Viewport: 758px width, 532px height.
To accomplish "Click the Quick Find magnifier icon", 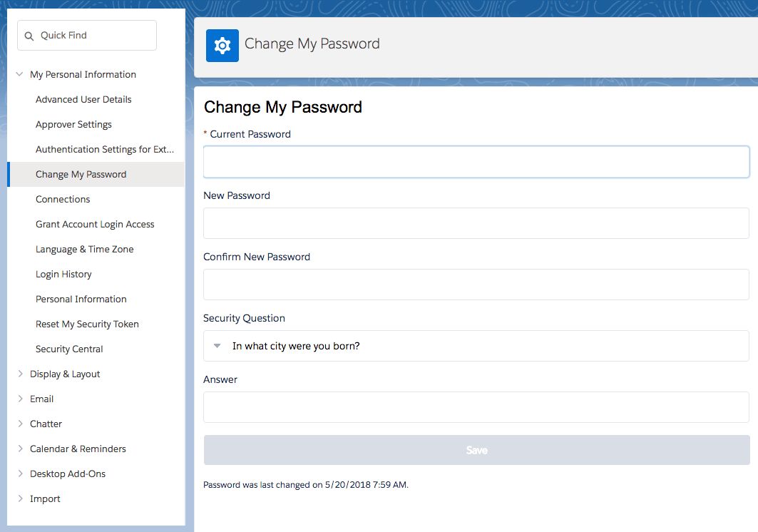I will (x=29, y=36).
